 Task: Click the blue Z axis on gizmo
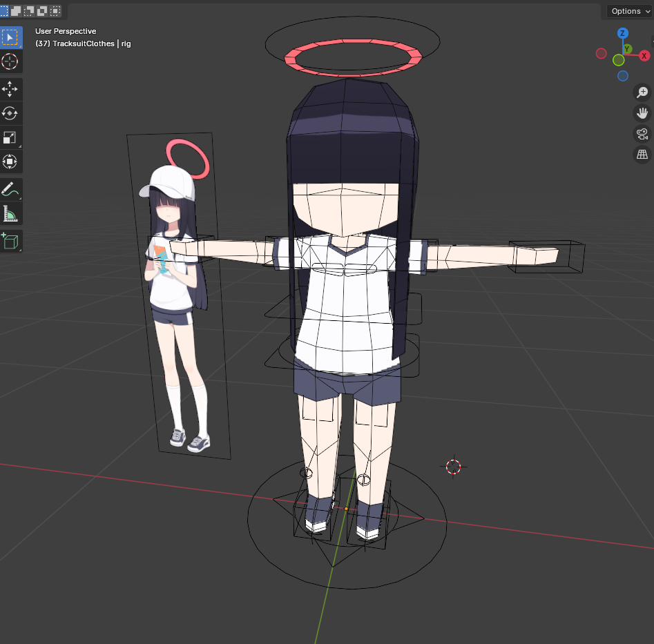tap(622, 33)
